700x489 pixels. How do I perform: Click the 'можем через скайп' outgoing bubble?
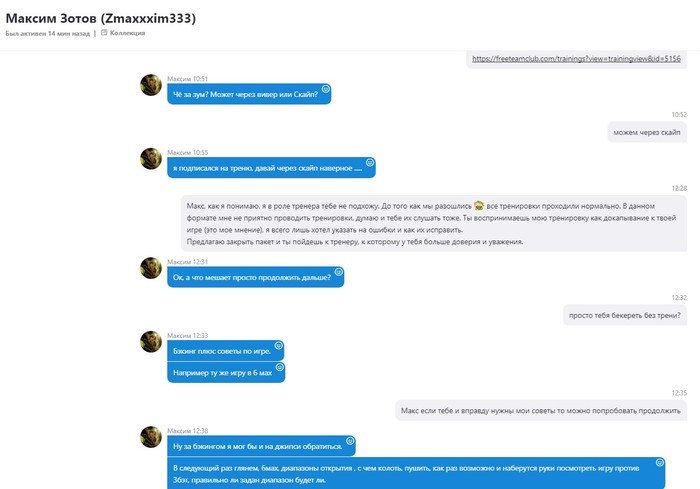[x=647, y=132]
